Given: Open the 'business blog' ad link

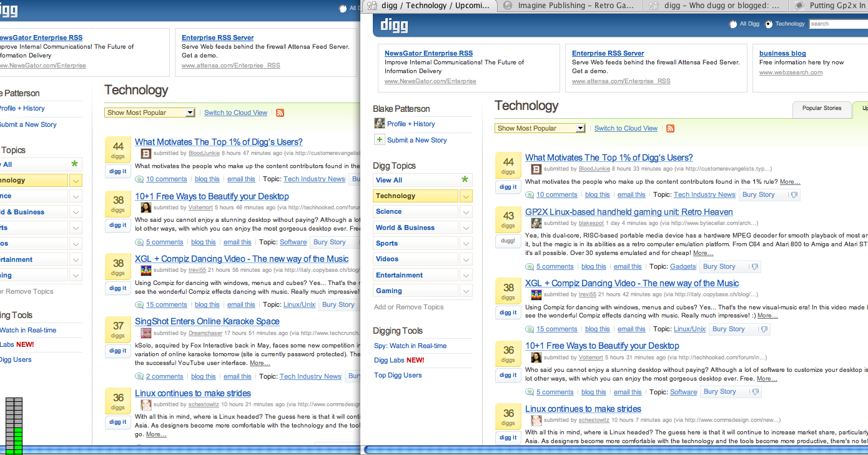Looking at the screenshot, I should 782,53.
